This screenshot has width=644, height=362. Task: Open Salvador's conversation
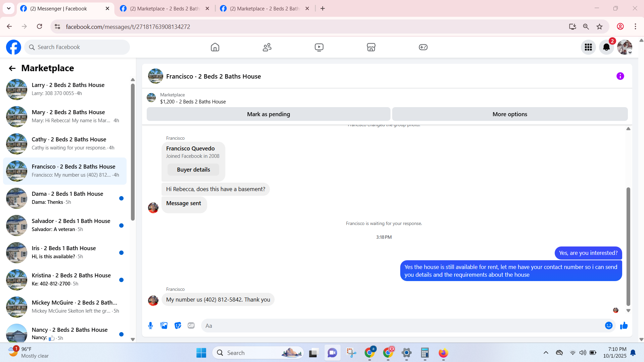(65, 225)
